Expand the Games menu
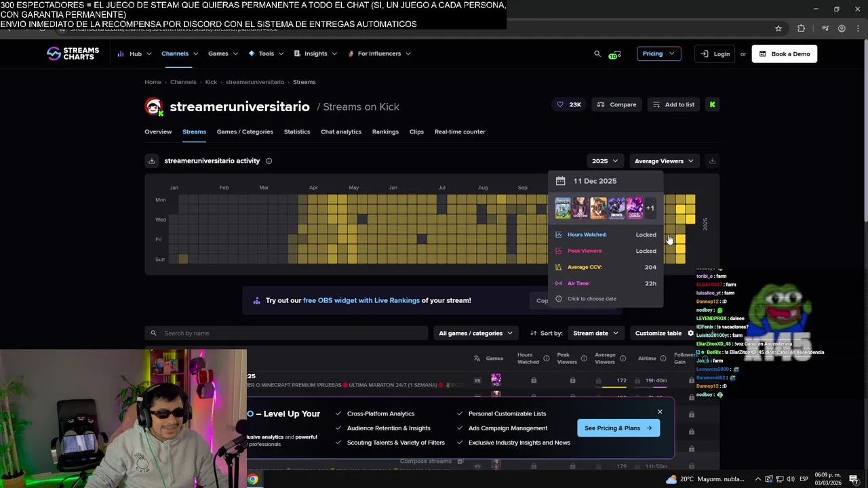The image size is (868, 488). pyautogui.click(x=223, y=54)
